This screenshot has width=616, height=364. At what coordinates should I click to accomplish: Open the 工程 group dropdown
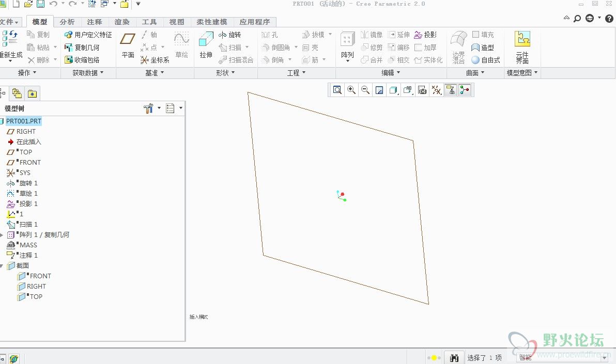(x=296, y=73)
